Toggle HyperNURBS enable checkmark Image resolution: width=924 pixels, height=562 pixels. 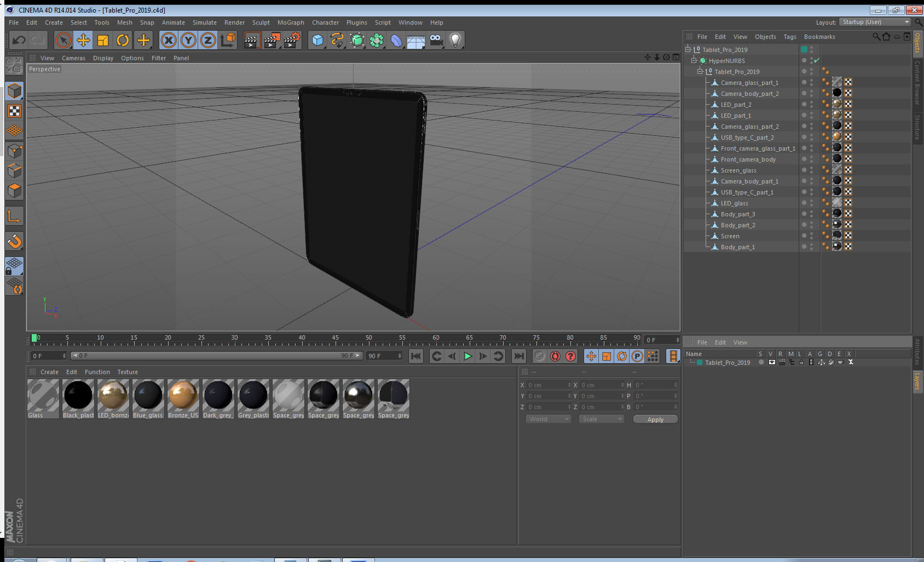(817, 60)
